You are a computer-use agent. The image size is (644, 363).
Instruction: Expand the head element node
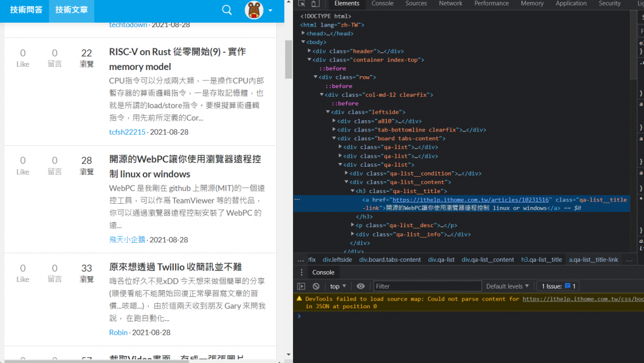pos(303,33)
